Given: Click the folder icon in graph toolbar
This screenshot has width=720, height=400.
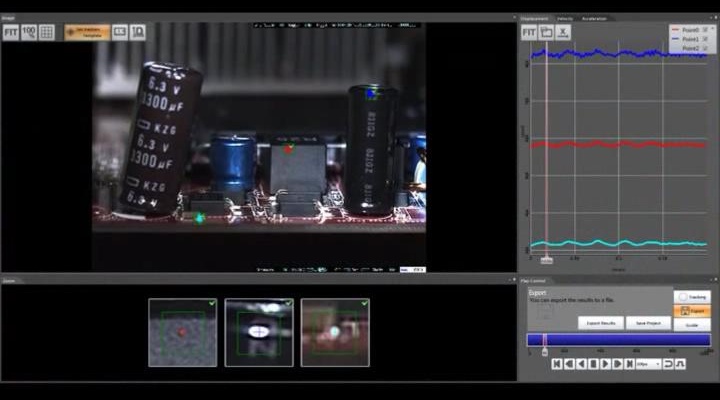Looking at the screenshot, I should pyautogui.click(x=546, y=32).
